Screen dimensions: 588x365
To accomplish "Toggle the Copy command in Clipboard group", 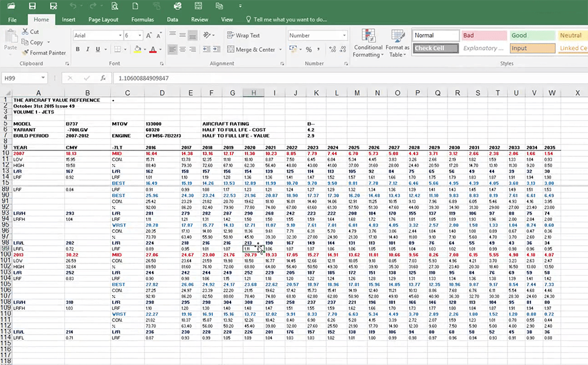I will 31,42.
